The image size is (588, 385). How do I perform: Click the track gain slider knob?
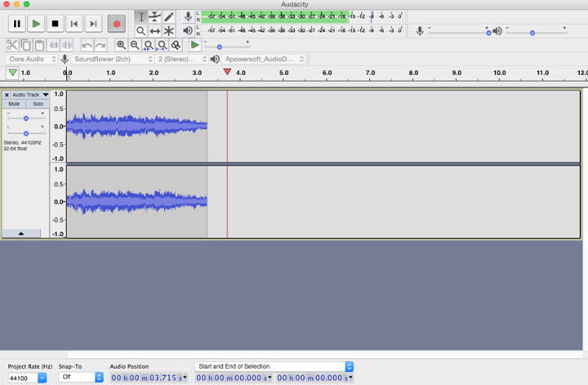point(26,119)
